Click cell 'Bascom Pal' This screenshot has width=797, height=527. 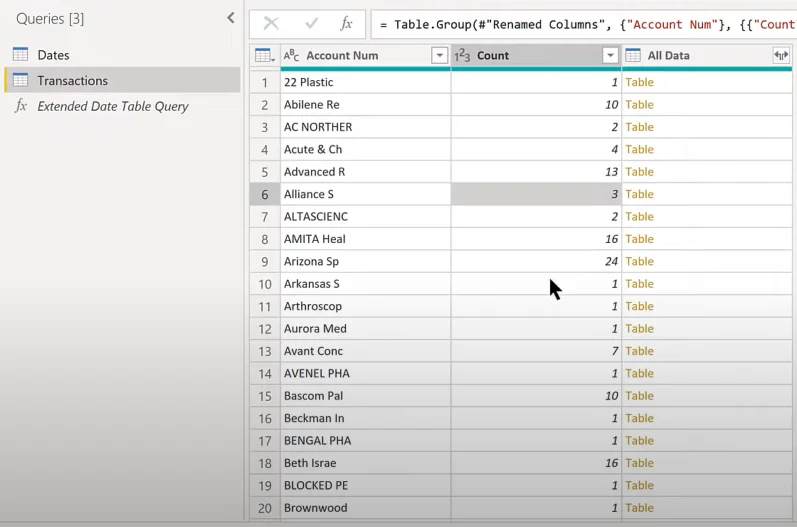(x=365, y=395)
